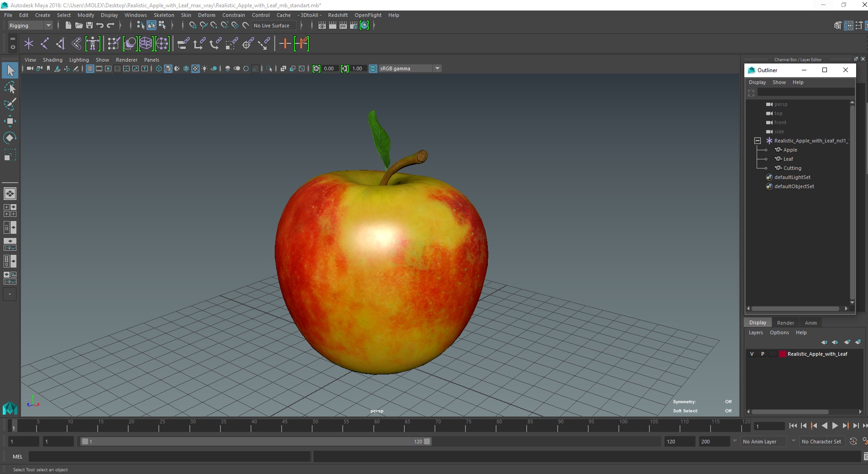Select the Apple mesh in the Outliner
The image size is (868, 474).
coord(790,150)
